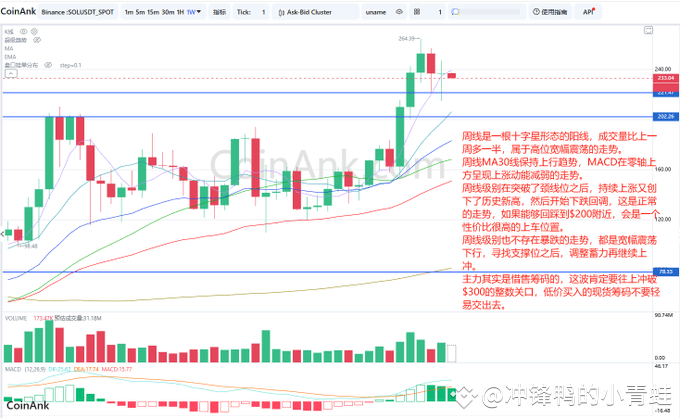This screenshot has width=680, height=418.
Task: Show the 盘口挂单分布 indicator via its eye icon
Action: point(48,65)
